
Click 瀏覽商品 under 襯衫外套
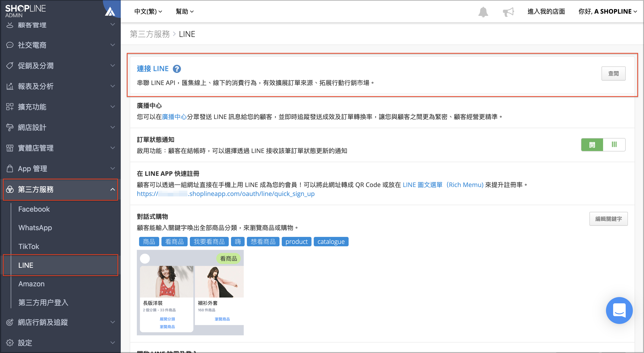click(222, 319)
